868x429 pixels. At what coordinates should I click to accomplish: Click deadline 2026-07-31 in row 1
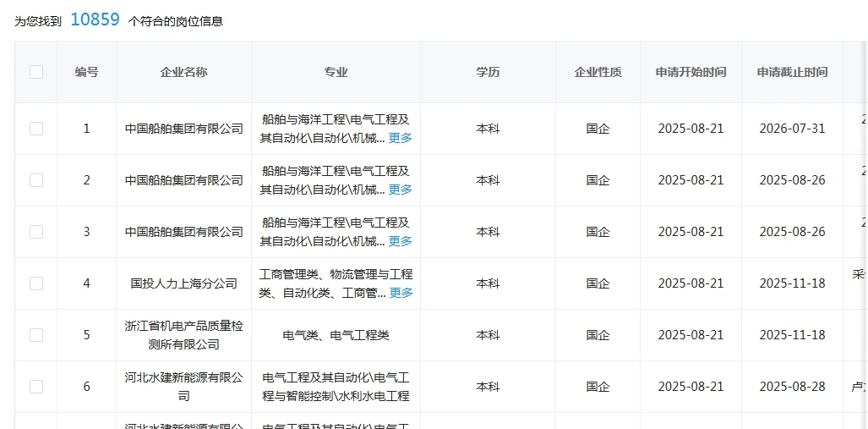792,129
